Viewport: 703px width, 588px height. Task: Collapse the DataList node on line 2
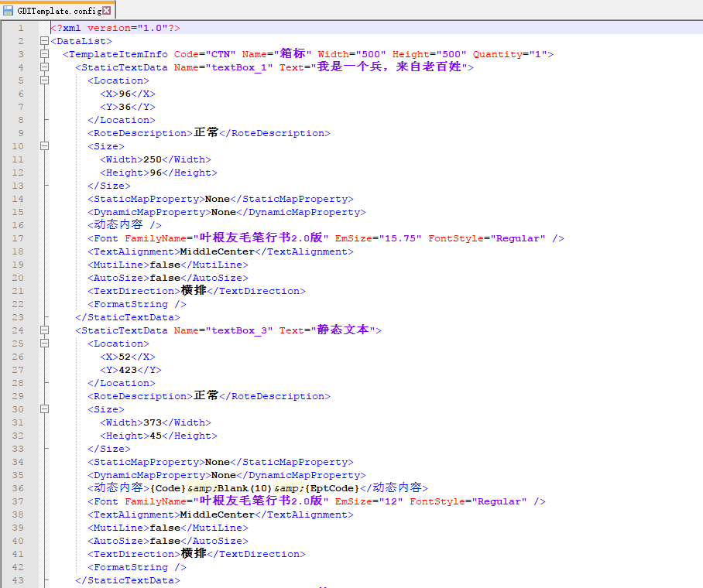click(44, 41)
